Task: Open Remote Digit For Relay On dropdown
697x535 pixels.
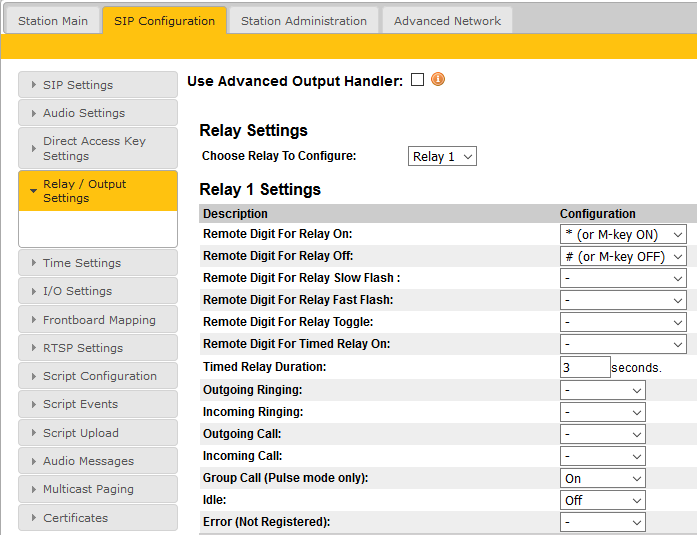Action: [623, 234]
